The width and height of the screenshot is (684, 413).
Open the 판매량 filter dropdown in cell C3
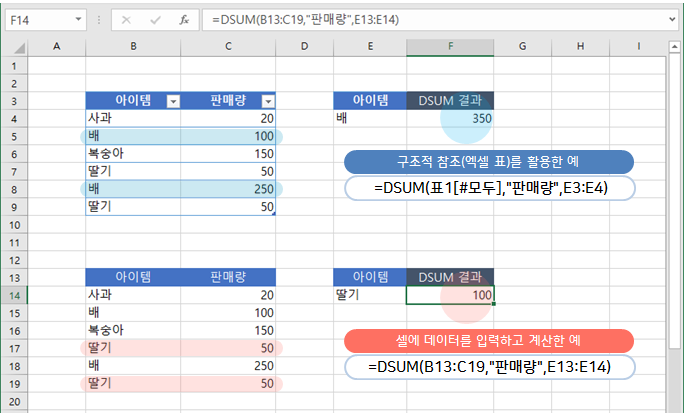pos(268,102)
